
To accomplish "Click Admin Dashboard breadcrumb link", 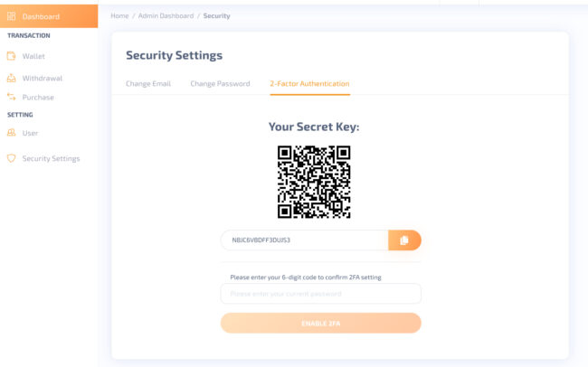I will [x=164, y=16].
